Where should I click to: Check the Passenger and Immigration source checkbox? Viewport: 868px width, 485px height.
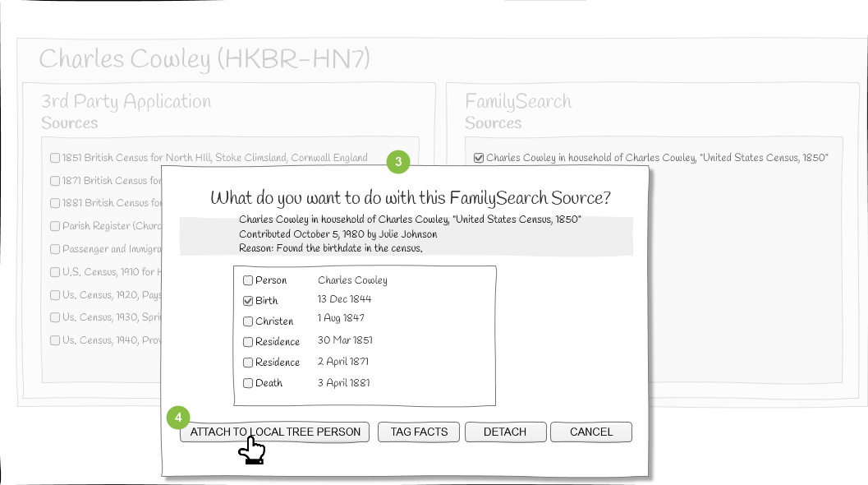(x=55, y=249)
